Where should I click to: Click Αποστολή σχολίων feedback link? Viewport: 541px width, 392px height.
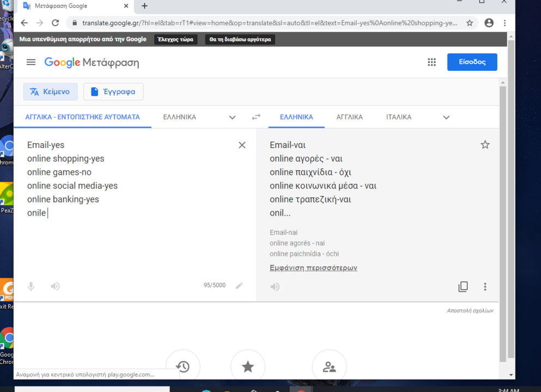(470, 311)
